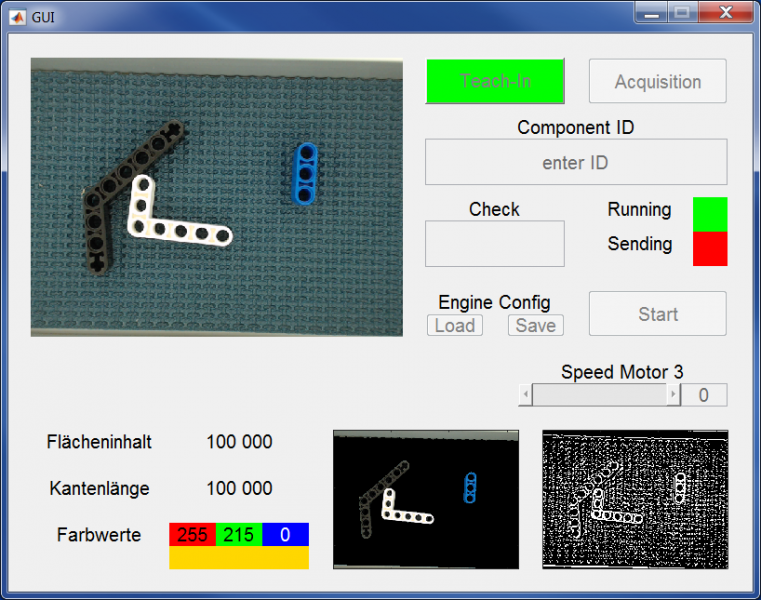Click the green color value 215
761x600 pixels.
(x=238, y=534)
